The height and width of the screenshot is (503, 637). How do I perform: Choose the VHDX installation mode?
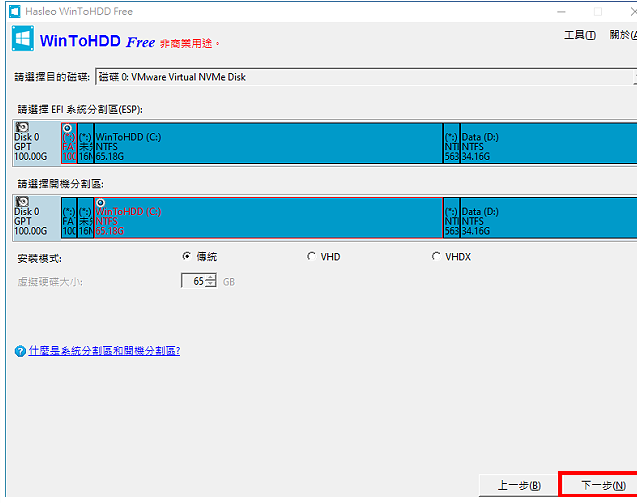436,256
